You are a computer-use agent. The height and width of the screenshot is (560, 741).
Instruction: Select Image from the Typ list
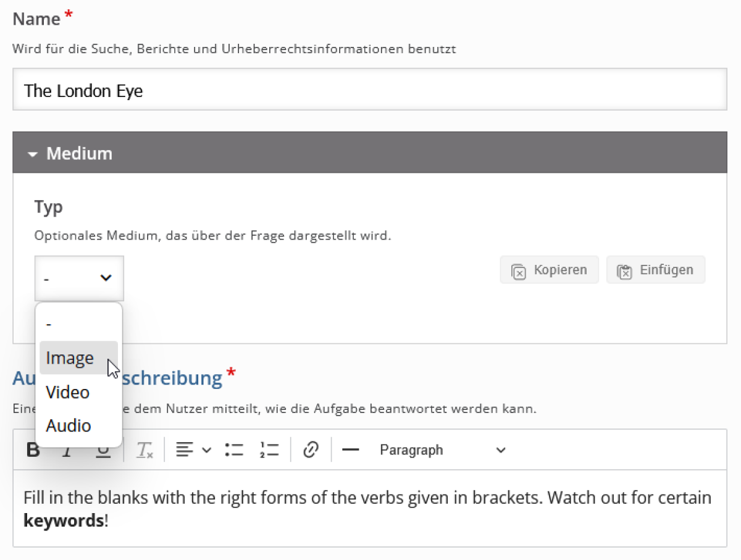click(x=70, y=358)
